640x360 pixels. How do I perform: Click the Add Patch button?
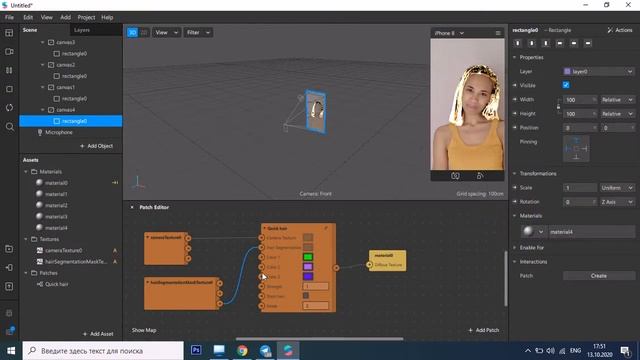484,330
